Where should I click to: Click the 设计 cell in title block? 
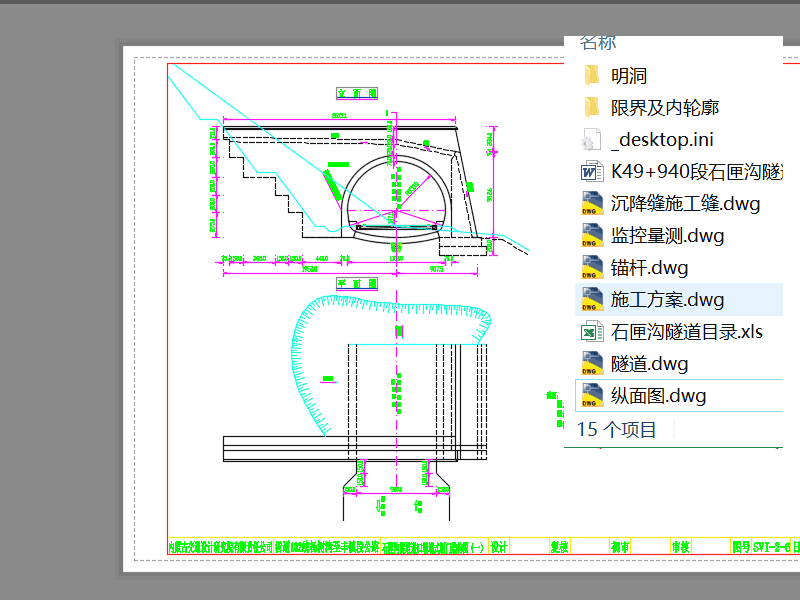pos(500,547)
